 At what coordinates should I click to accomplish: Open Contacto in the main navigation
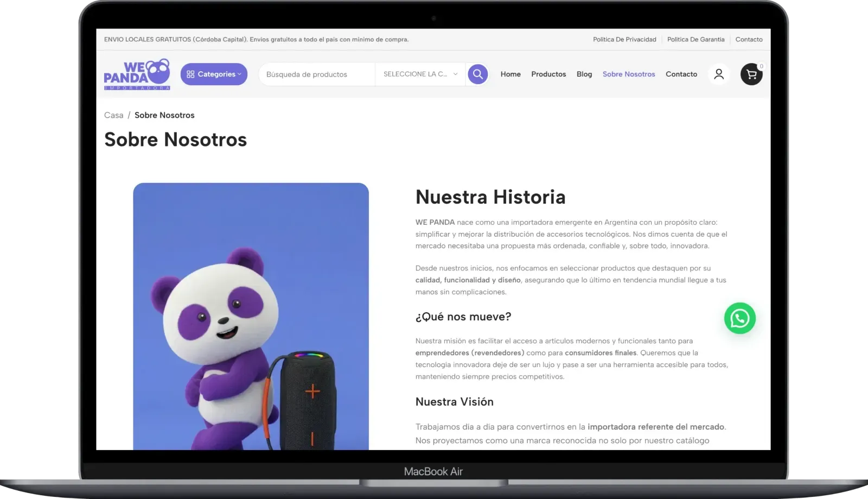[681, 74]
